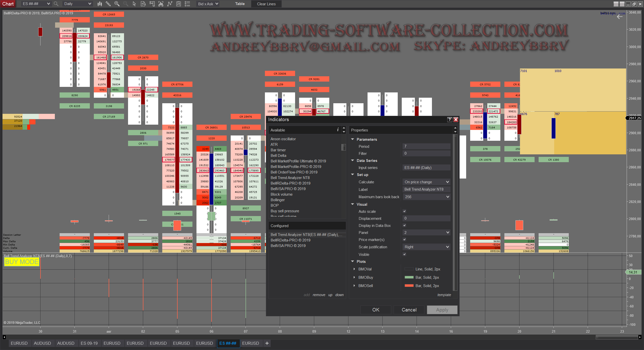
Task: Uncheck Display in Data Box
Action: [404, 226]
